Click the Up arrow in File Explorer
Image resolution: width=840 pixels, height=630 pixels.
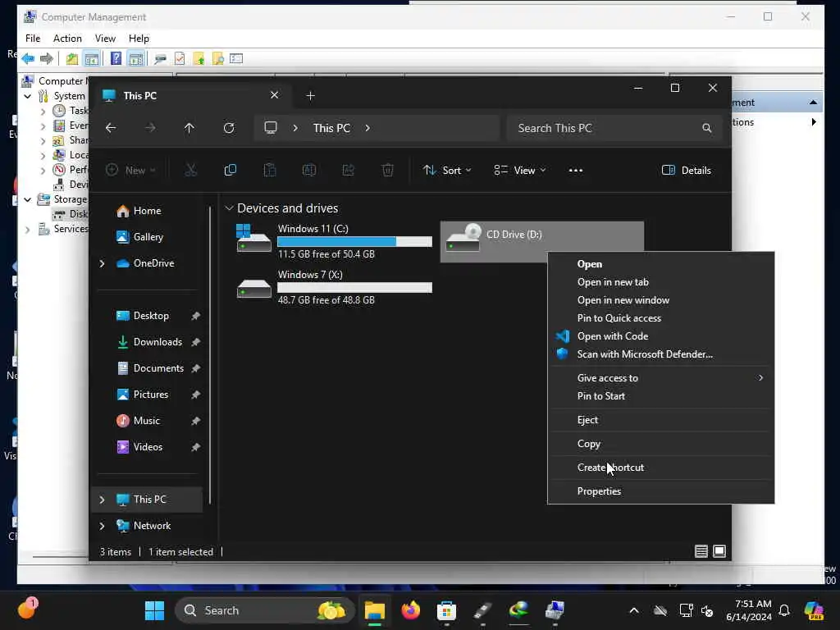pos(189,128)
